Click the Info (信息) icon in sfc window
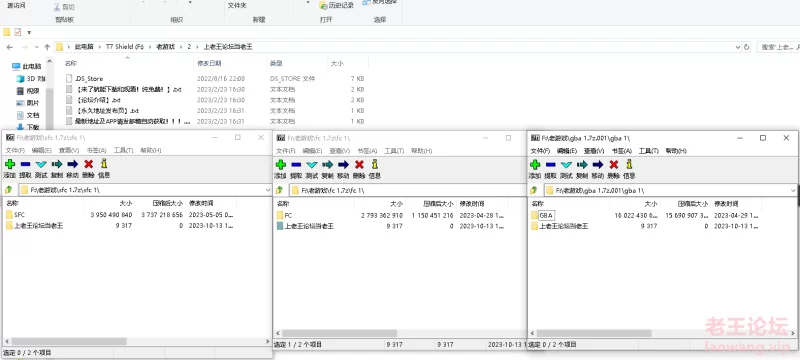The image size is (800, 360). (x=104, y=164)
